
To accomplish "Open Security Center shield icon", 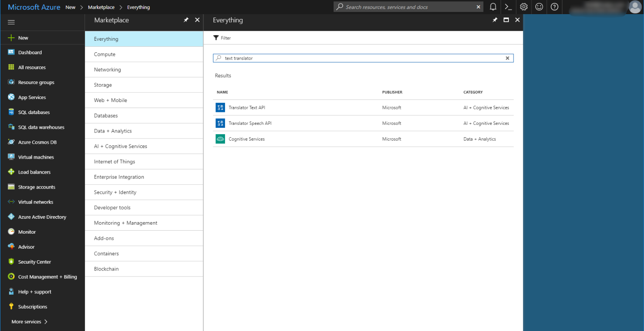I will tap(11, 262).
